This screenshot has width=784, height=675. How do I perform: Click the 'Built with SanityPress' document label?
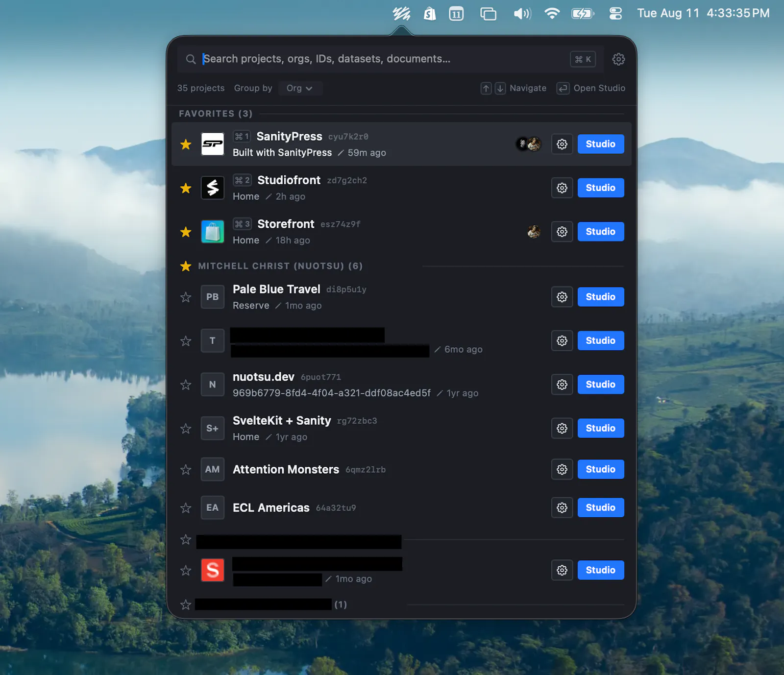(x=282, y=153)
